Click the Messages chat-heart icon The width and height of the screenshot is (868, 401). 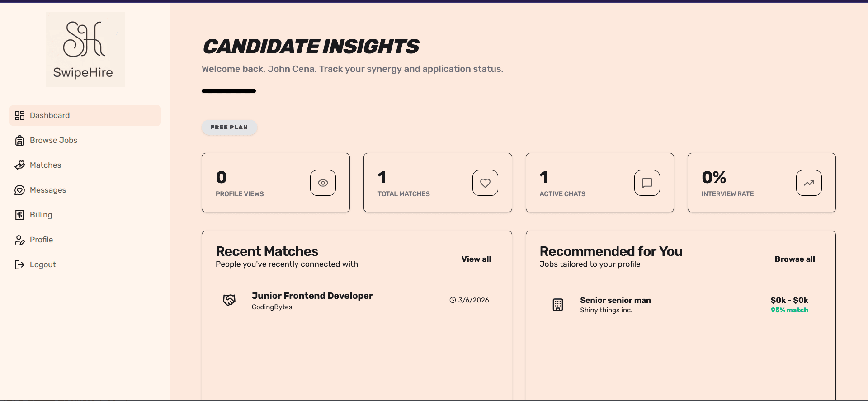(19, 190)
